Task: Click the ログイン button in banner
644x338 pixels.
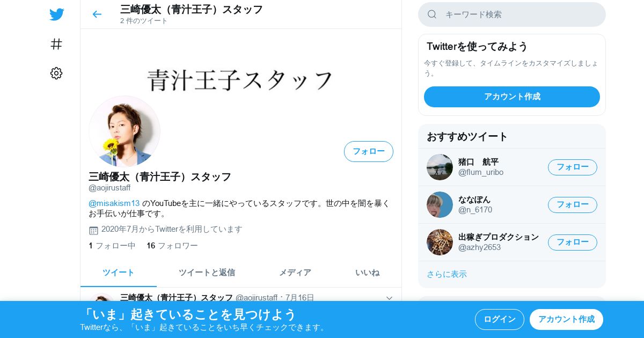Action: pyautogui.click(x=500, y=319)
